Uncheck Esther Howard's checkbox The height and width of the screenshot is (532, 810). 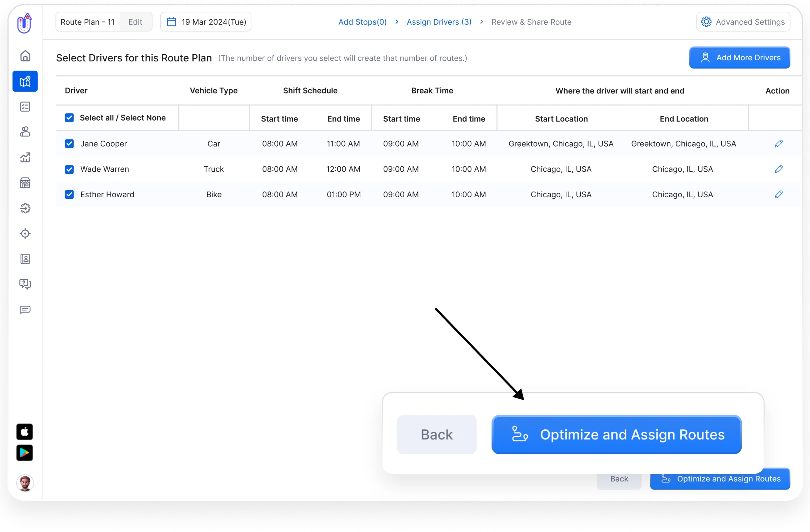[x=69, y=194]
